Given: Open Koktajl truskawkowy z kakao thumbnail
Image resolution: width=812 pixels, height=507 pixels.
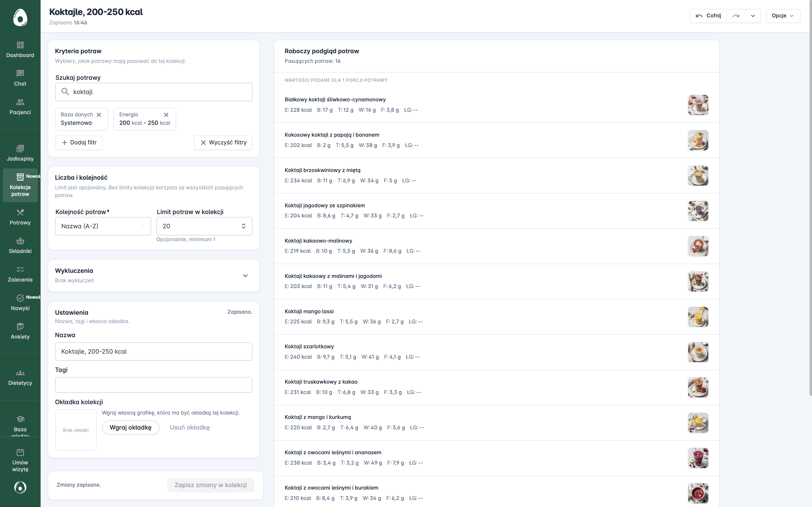Looking at the screenshot, I should coord(698,387).
